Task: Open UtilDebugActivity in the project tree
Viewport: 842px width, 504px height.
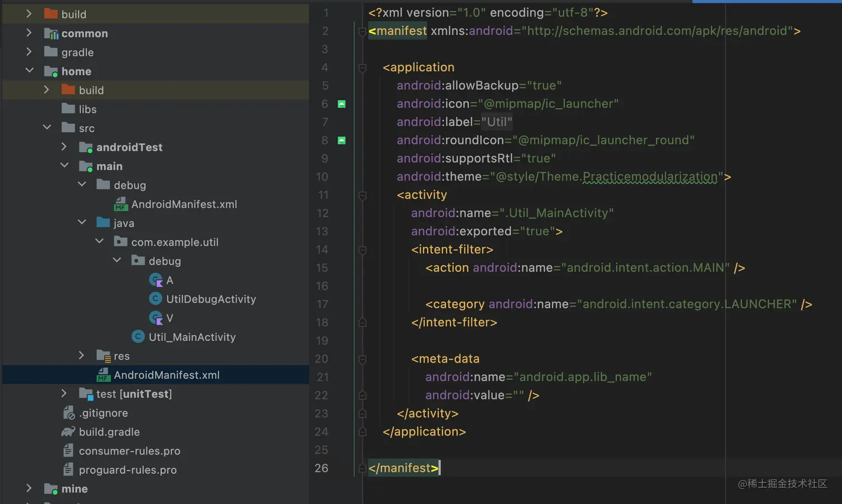Action: click(x=211, y=299)
